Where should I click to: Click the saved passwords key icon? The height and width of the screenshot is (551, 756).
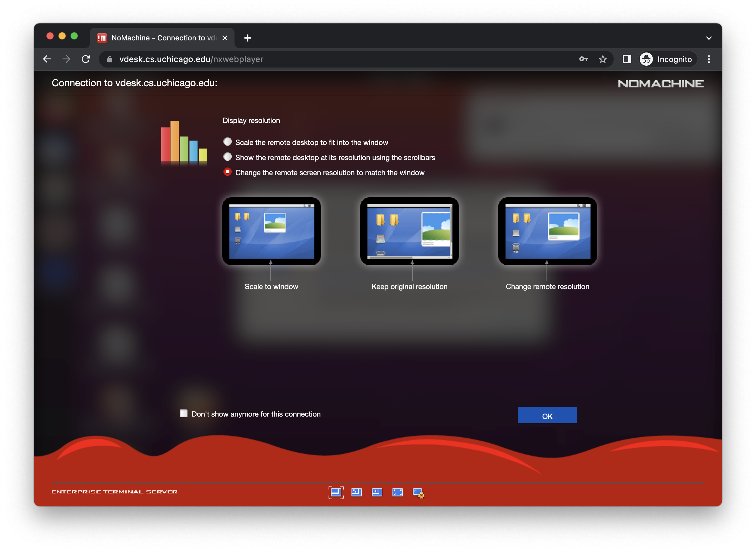pos(583,59)
